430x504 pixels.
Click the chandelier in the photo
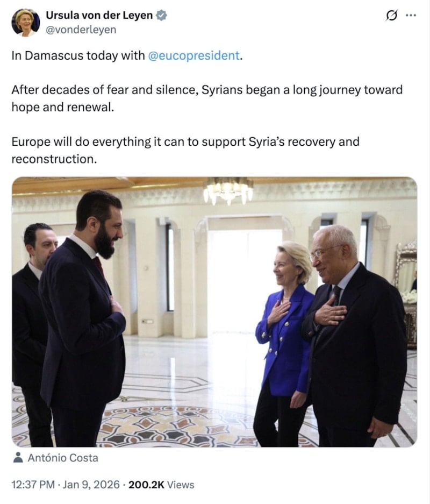[228, 191]
